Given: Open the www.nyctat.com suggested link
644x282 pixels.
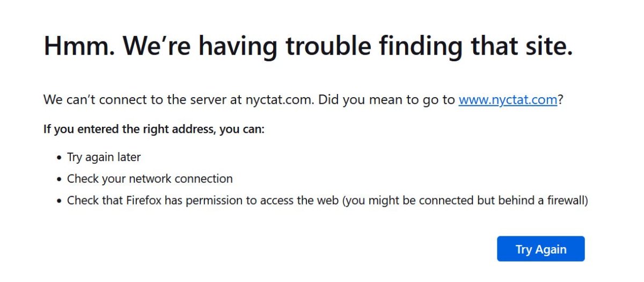Looking at the screenshot, I should (508, 100).
